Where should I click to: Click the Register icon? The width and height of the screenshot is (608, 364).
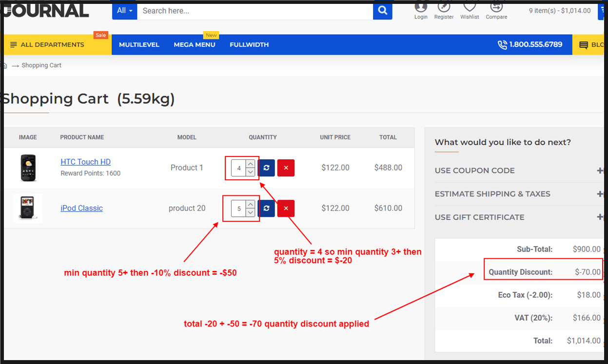click(x=443, y=8)
